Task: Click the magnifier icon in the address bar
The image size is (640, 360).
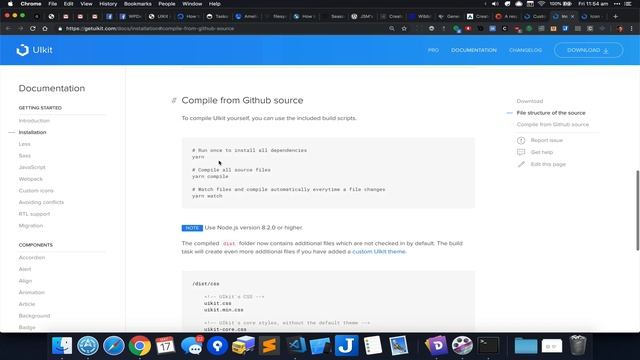Action: pyautogui.click(x=392, y=29)
